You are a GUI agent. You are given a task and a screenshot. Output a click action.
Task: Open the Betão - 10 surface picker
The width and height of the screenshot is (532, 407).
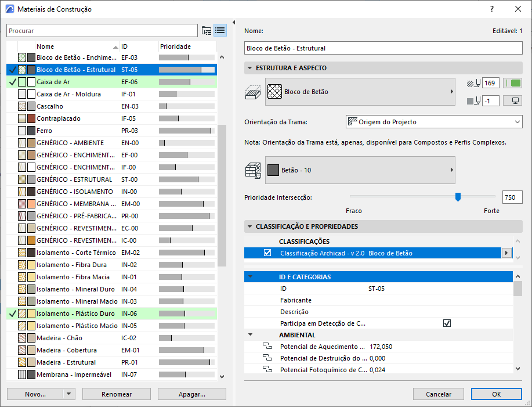click(x=360, y=170)
